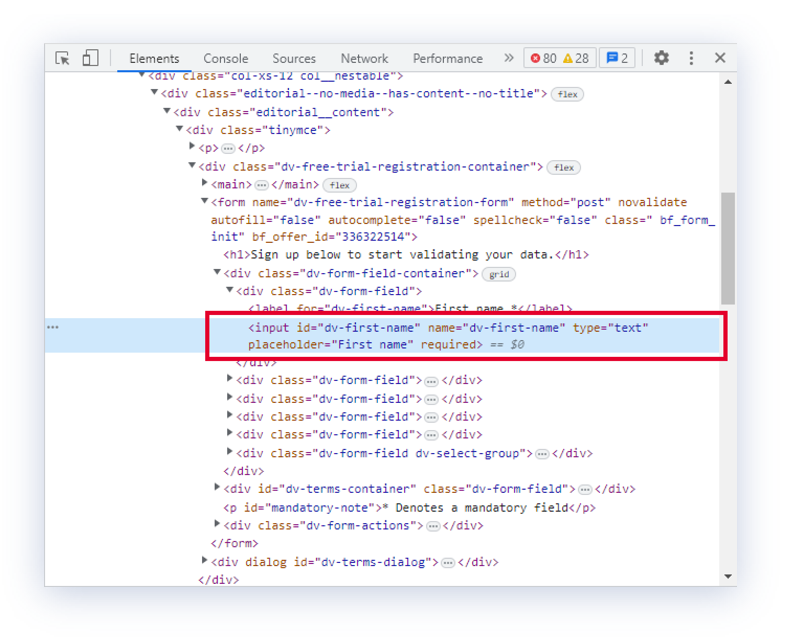Screen dimensions: 785x638
Task: Toggle the device toolbar icon
Action: [x=90, y=58]
